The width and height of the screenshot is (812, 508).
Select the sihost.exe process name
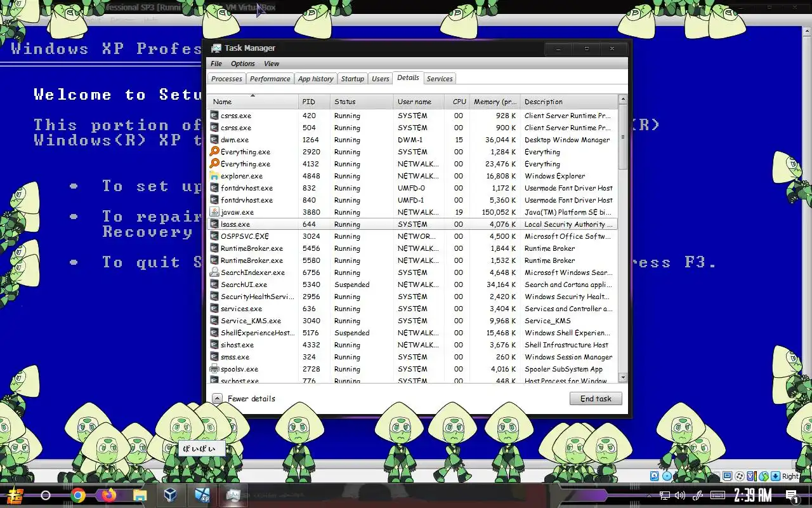click(x=237, y=345)
